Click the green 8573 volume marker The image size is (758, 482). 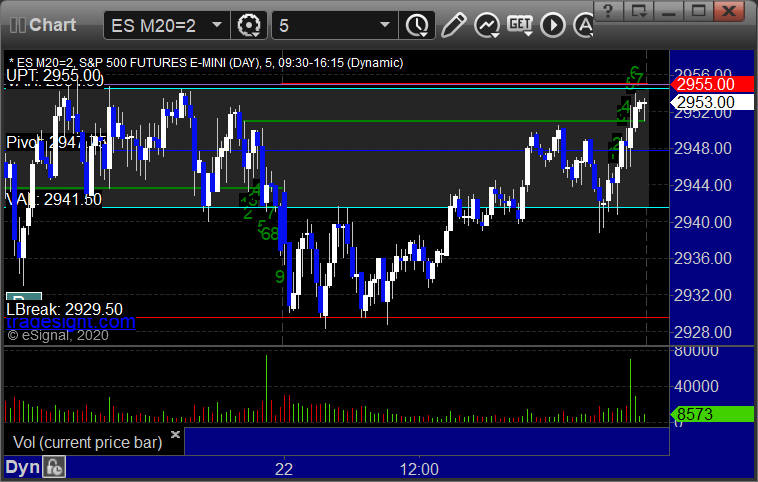[712, 414]
